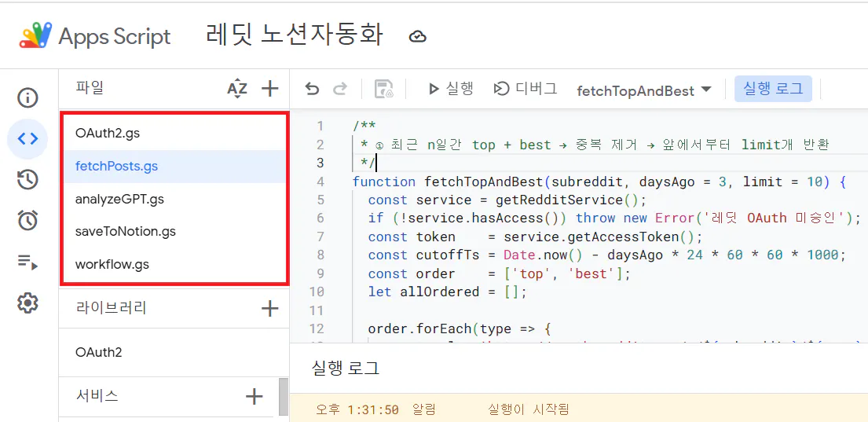Start debugging with 디버그 button
The image size is (868, 422).
pos(526,89)
